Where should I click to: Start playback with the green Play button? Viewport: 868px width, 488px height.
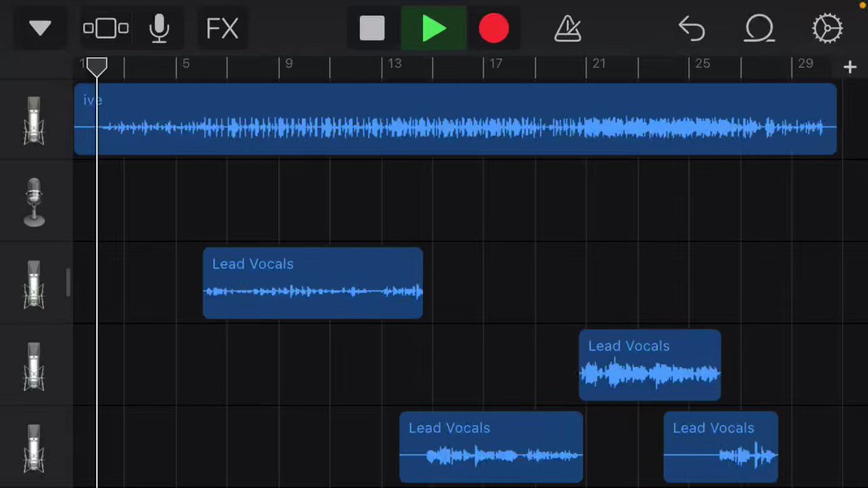[434, 29]
